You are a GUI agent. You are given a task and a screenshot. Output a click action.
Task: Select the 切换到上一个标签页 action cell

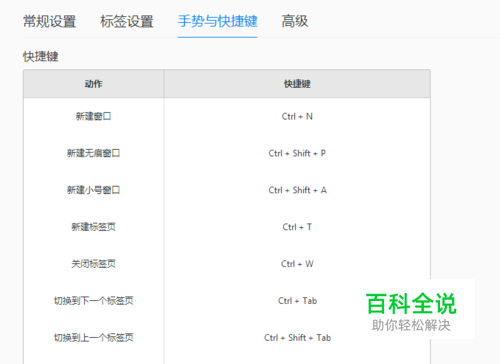point(94,338)
